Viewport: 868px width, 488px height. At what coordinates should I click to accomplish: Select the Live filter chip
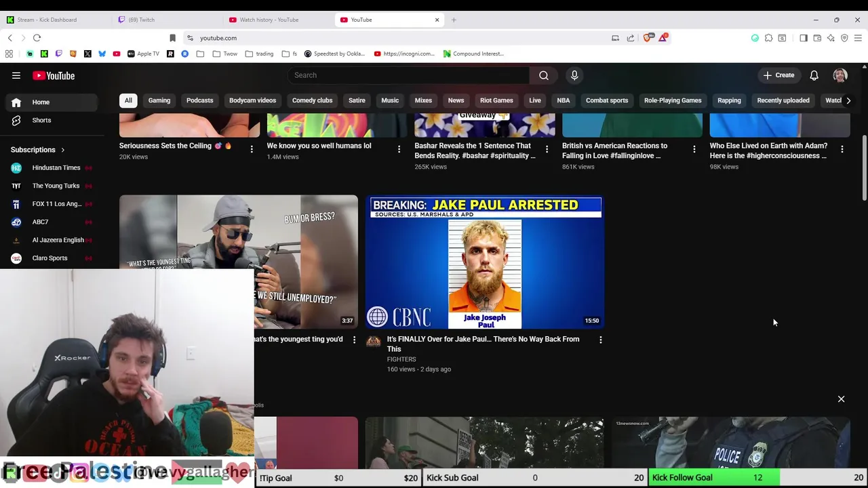[535, 100]
